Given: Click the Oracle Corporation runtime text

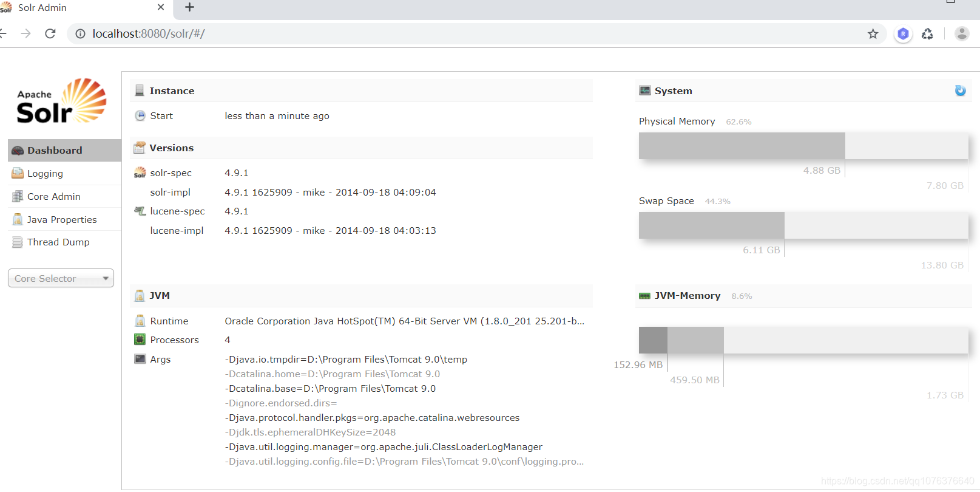Looking at the screenshot, I should [405, 321].
